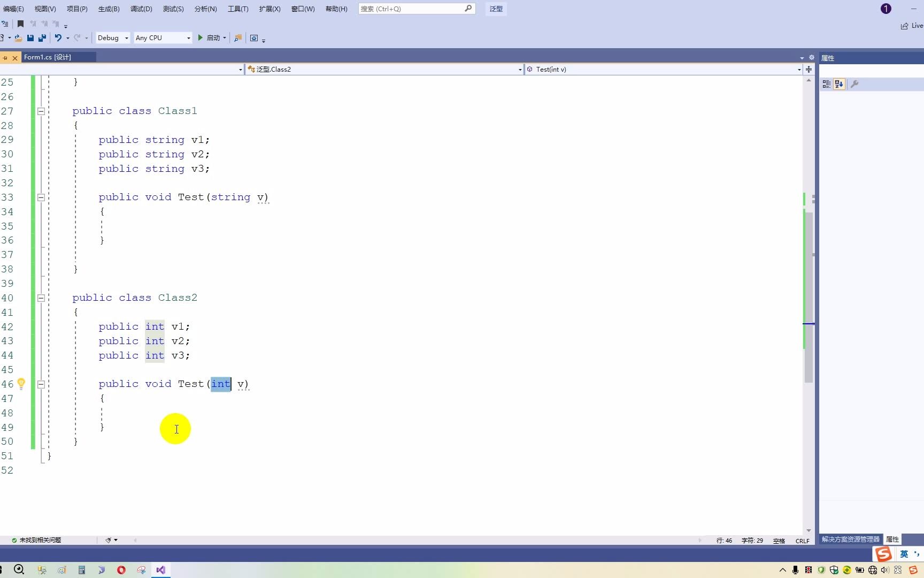Click the code cleanup broom icon in status strip
This screenshot has width=924, height=578.
point(109,540)
